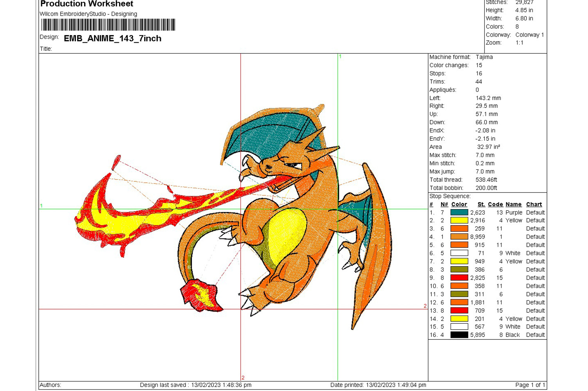Viewport: 588px width, 391px height.
Task: Click the red swatch in stop row 9
Action: click(x=459, y=278)
